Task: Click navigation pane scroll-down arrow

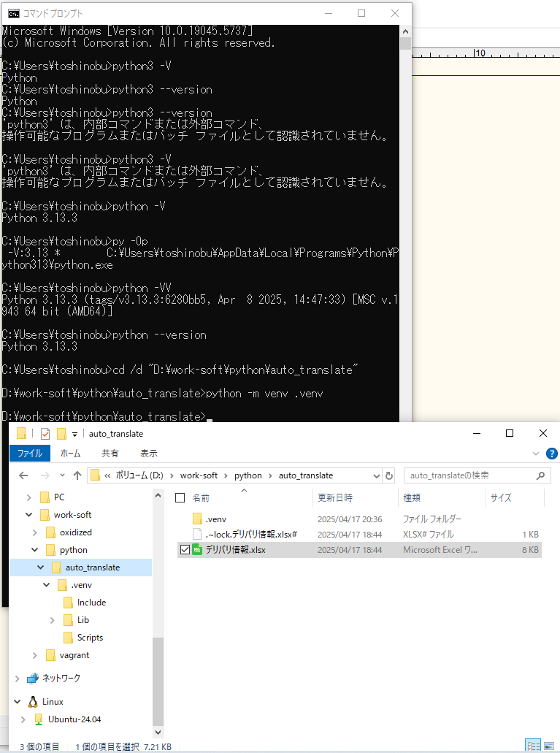Action: click(158, 733)
